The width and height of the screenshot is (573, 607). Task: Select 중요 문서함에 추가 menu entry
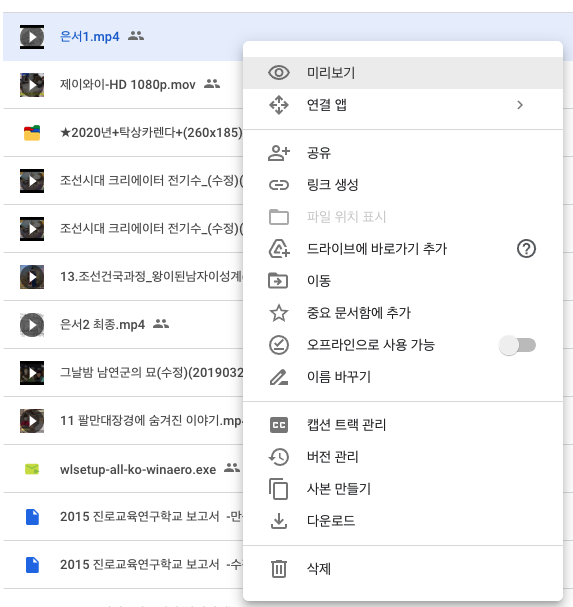click(x=403, y=313)
